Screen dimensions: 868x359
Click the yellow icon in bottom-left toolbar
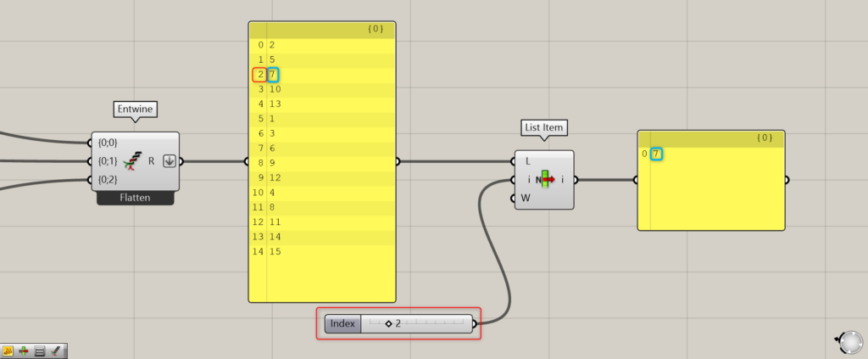[8, 350]
